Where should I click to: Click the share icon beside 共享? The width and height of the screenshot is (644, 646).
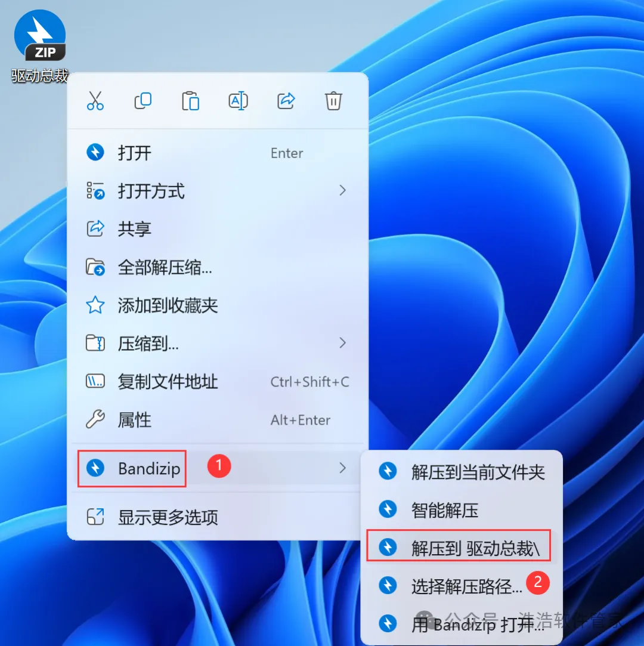tap(95, 228)
